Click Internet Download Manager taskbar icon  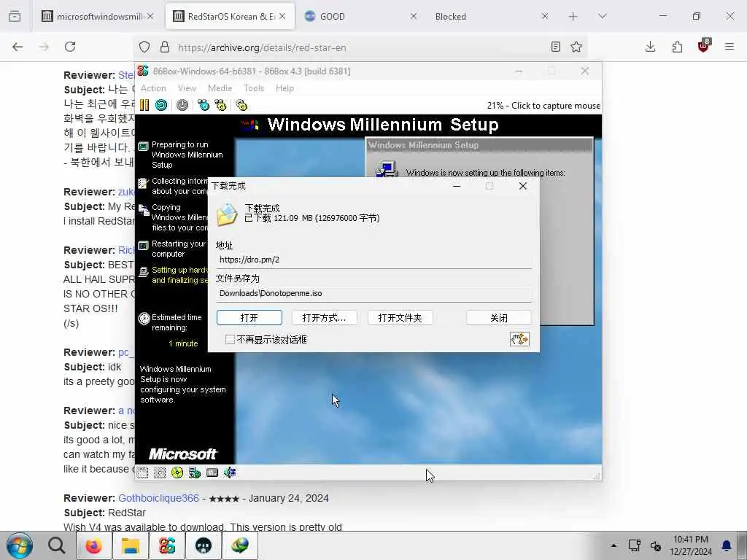(x=240, y=545)
